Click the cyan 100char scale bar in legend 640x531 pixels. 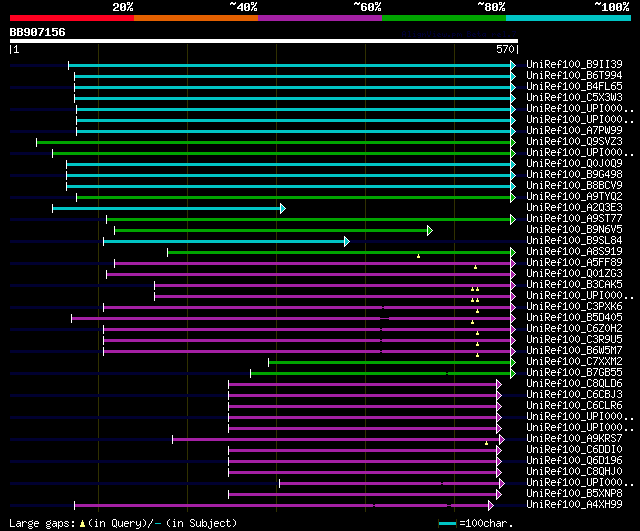pos(447,524)
